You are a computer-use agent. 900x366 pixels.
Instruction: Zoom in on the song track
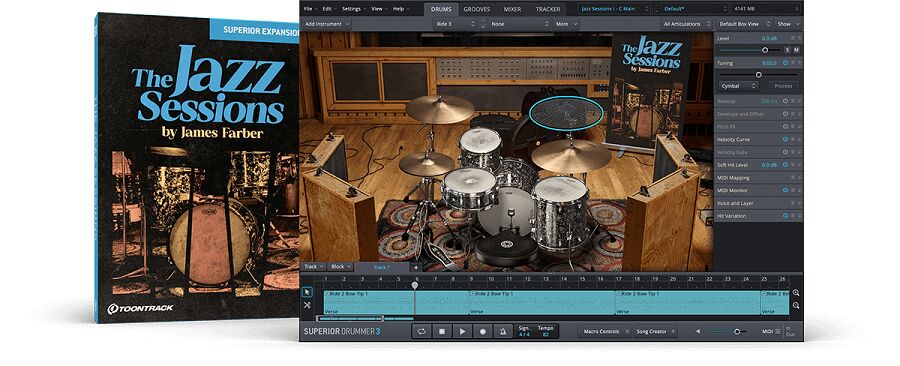pos(796,293)
